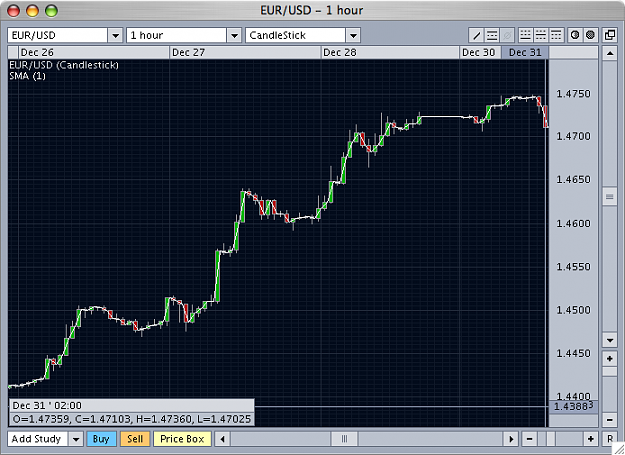
Task: Select the Dec 31 date header
Action: click(x=525, y=53)
